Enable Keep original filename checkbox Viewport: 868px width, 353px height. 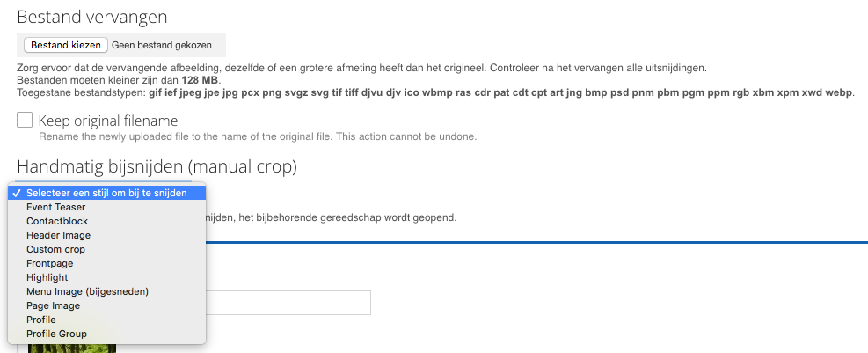(x=25, y=120)
